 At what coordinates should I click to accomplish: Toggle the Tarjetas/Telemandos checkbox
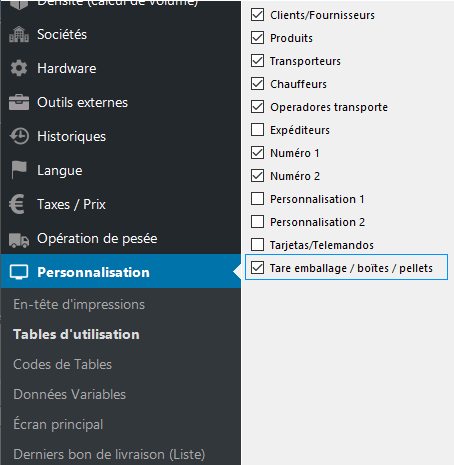pos(257,245)
